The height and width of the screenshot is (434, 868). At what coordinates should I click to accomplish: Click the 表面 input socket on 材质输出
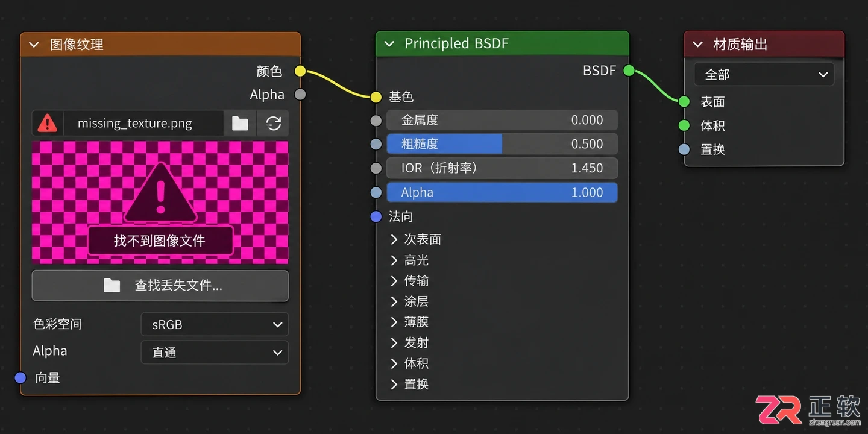click(x=684, y=102)
